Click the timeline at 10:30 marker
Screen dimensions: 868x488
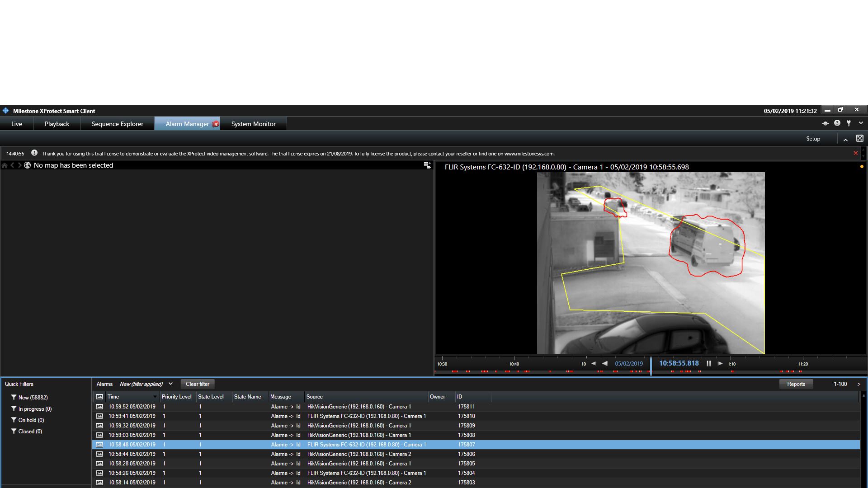(x=442, y=364)
